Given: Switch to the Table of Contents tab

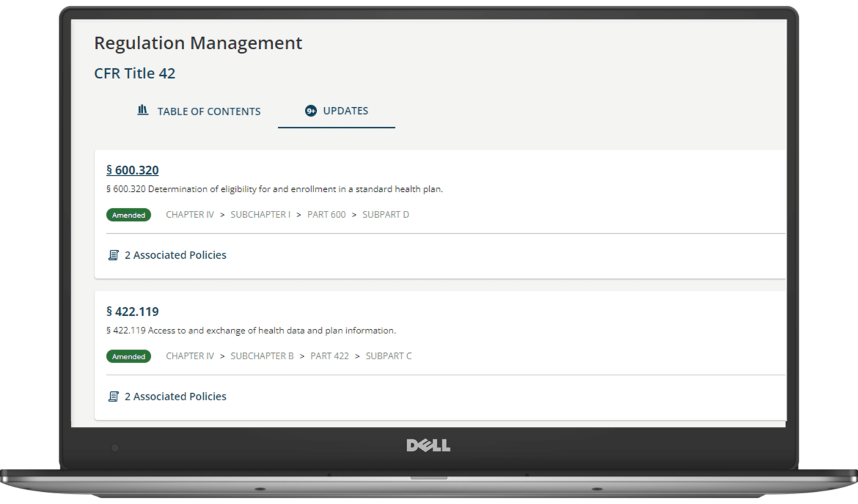Looking at the screenshot, I should (208, 111).
